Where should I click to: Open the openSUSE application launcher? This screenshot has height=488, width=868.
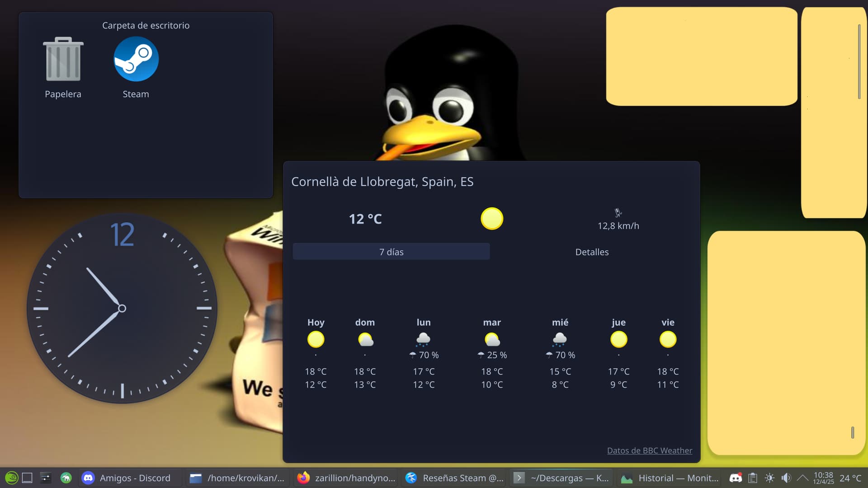[11, 478]
